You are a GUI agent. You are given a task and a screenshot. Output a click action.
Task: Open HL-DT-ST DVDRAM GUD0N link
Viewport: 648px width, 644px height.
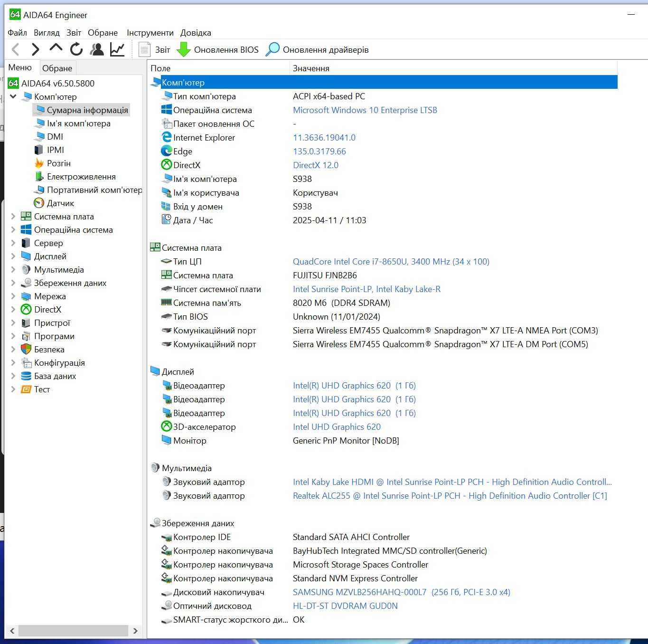[x=345, y=606]
